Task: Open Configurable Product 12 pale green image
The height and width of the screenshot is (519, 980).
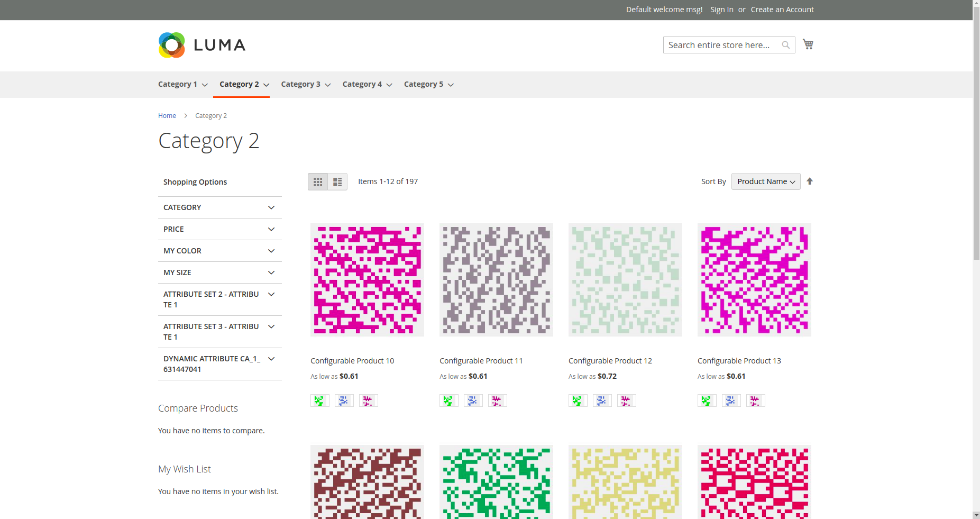Action: pos(625,280)
